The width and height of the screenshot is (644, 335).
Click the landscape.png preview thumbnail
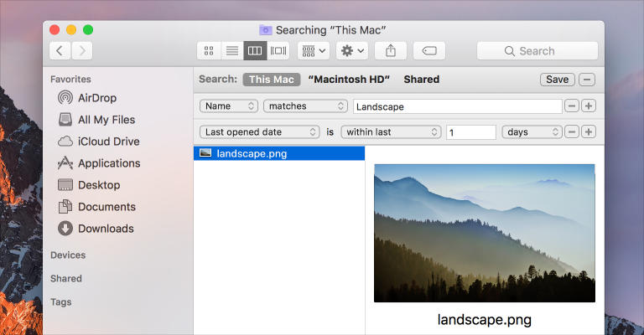click(484, 232)
